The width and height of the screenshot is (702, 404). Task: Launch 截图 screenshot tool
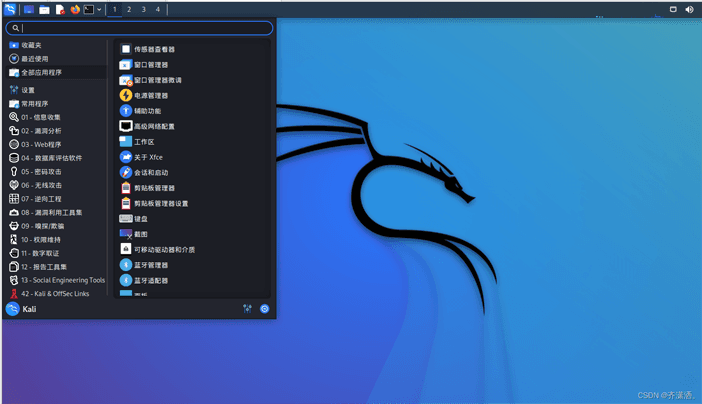click(193, 234)
